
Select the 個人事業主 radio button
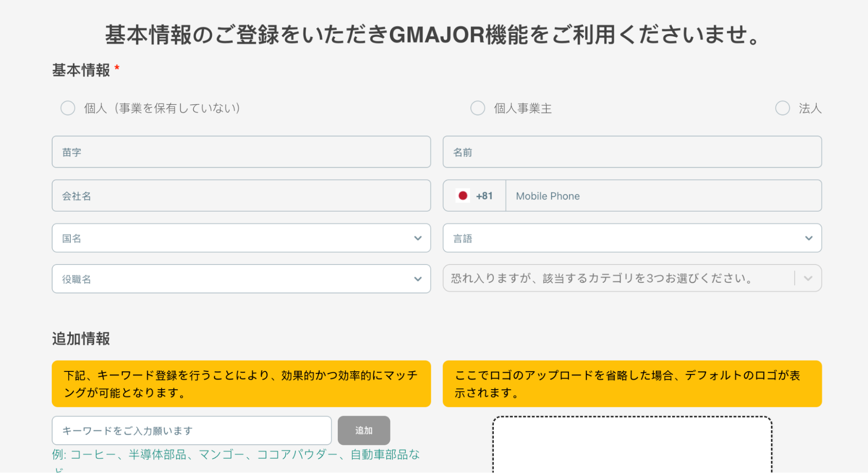pyautogui.click(x=478, y=108)
